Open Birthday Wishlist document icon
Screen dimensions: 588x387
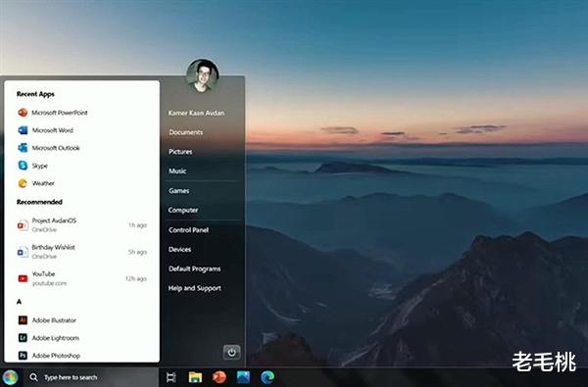pyautogui.click(x=23, y=252)
